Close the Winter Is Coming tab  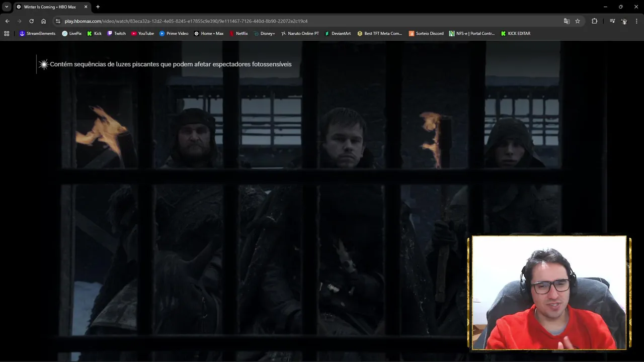pos(86,7)
